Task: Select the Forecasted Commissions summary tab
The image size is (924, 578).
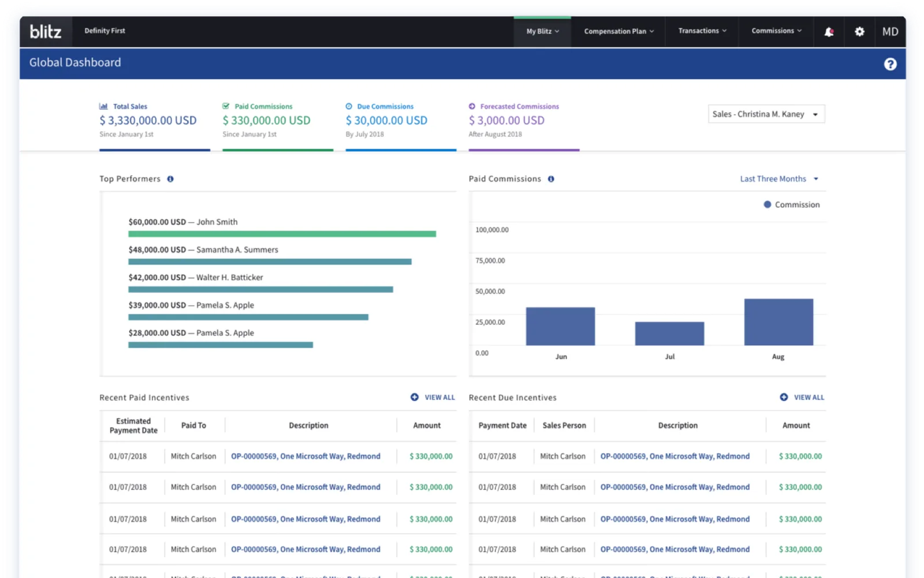Action: [524, 125]
